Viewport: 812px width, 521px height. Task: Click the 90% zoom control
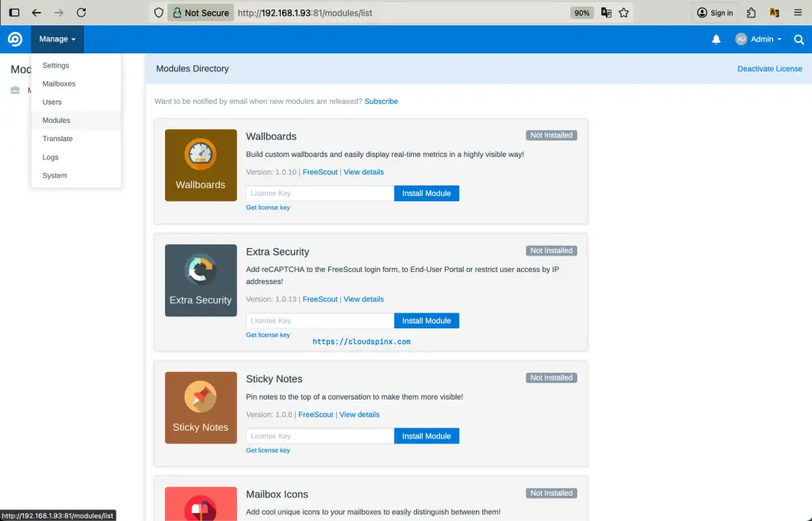pyautogui.click(x=581, y=13)
